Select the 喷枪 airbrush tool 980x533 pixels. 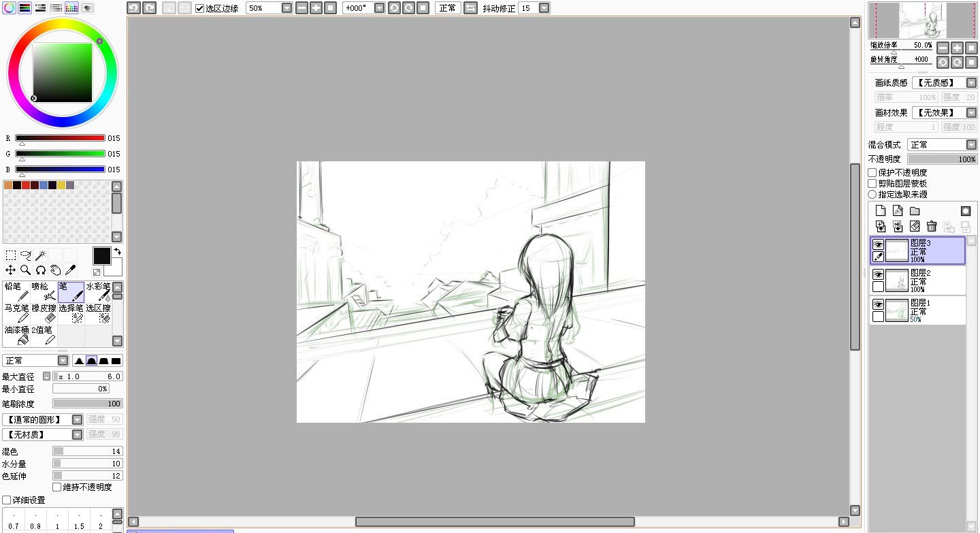44,292
